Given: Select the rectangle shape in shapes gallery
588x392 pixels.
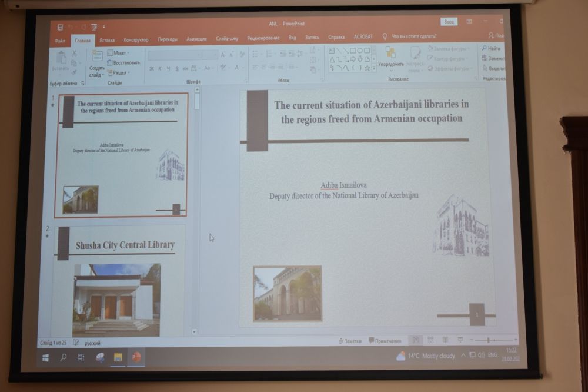Looking at the screenshot, I should 352,50.
